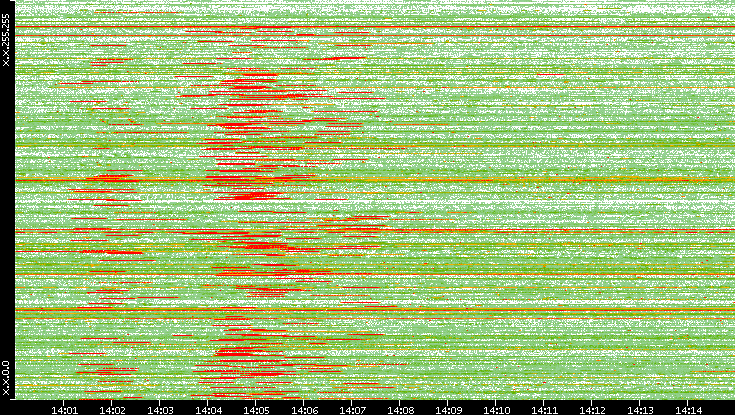Click the 14:12 time axis label
This screenshot has height=415, width=735.
(x=592, y=410)
